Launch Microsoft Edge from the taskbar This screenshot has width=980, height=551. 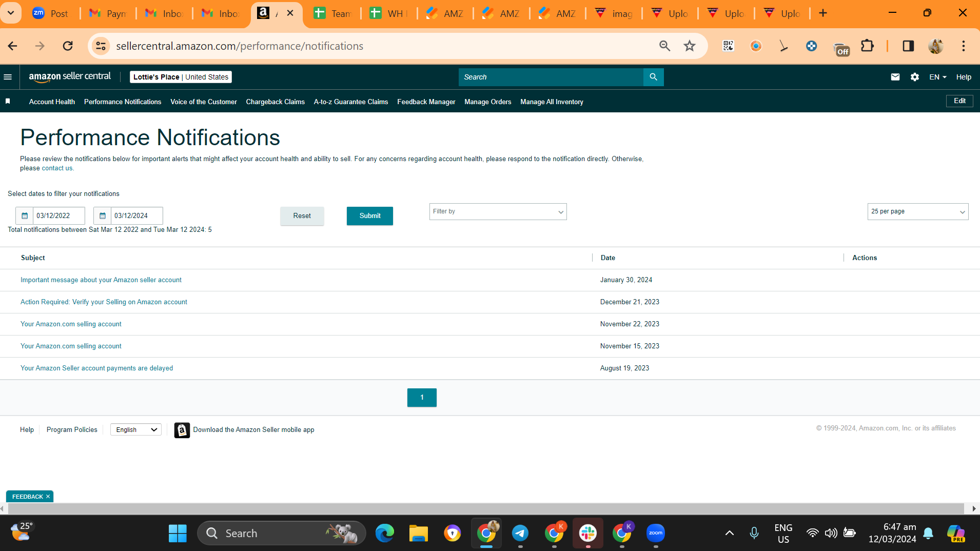(384, 534)
